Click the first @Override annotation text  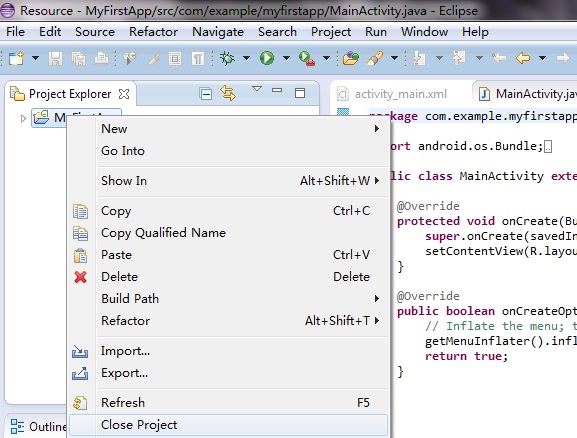coord(428,206)
